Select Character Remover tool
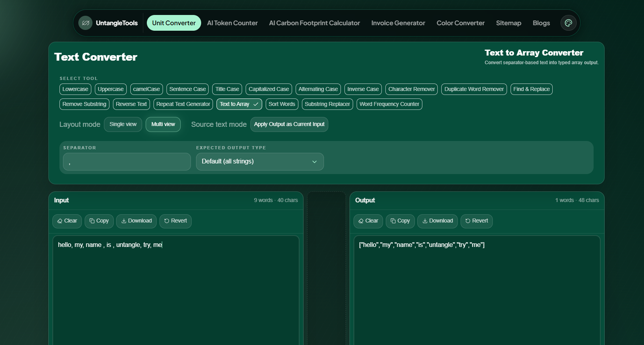This screenshot has height=345, width=644. 411,89
